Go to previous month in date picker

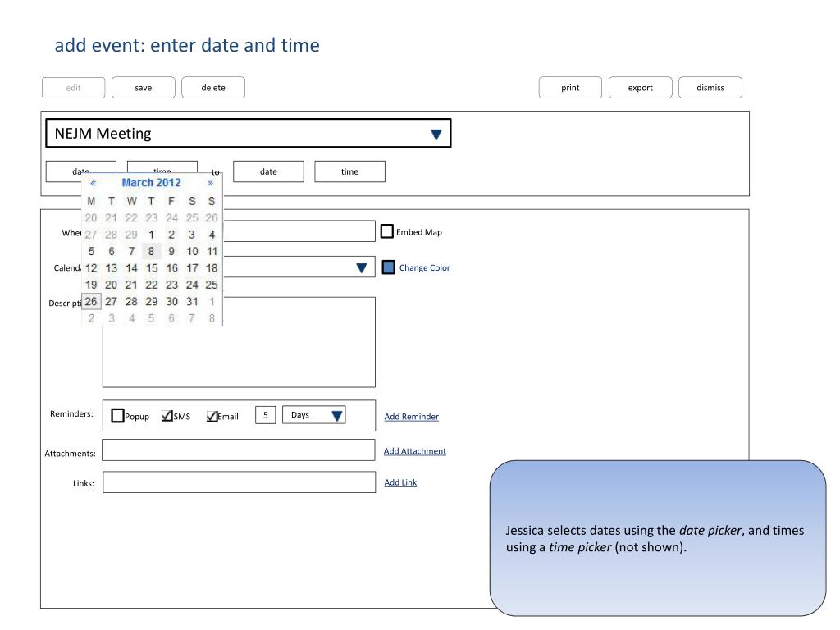point(94,183)
